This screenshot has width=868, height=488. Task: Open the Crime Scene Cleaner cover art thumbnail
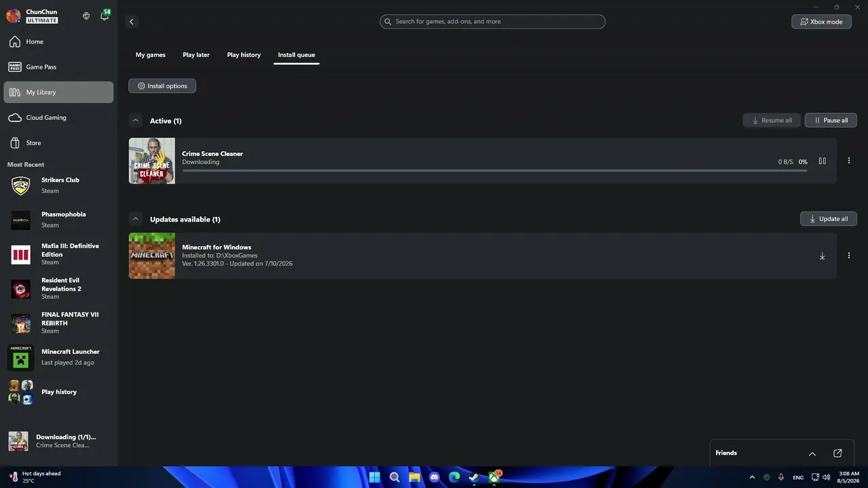pyautogui.click(x=152, y=161)
